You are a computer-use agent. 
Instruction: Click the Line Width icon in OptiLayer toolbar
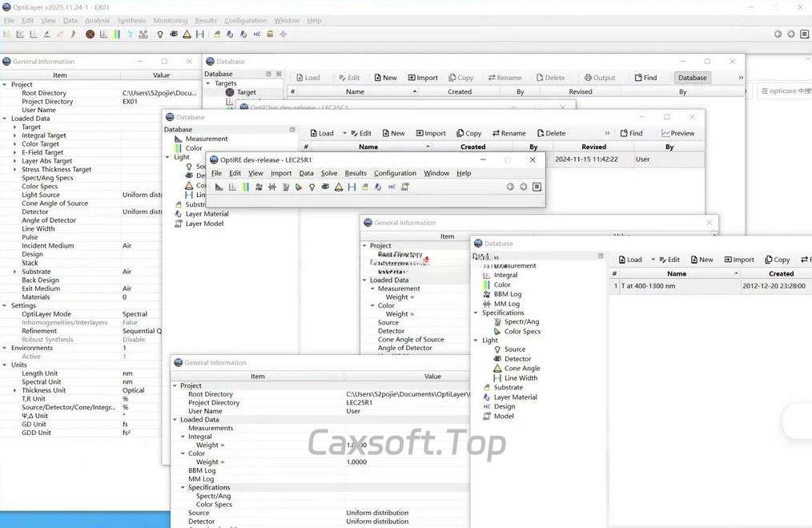tap(199, 34)
